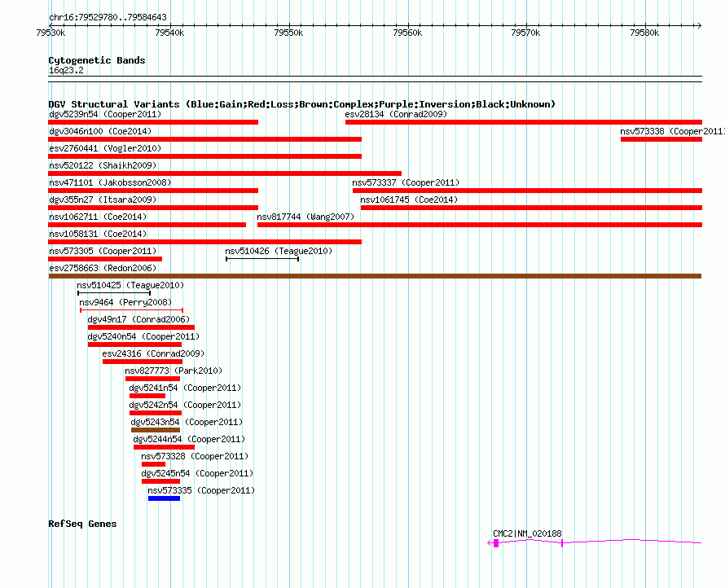The image size is (725, 588).
Task: Open esv2760441 (Vogler2010) variant details
Action: click(x=105, y=148)
